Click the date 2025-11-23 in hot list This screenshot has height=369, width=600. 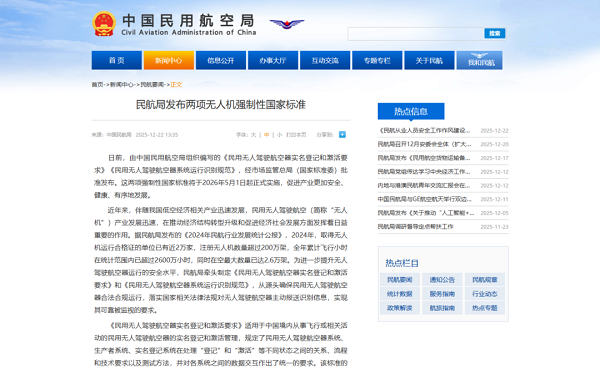click(494, 227)
